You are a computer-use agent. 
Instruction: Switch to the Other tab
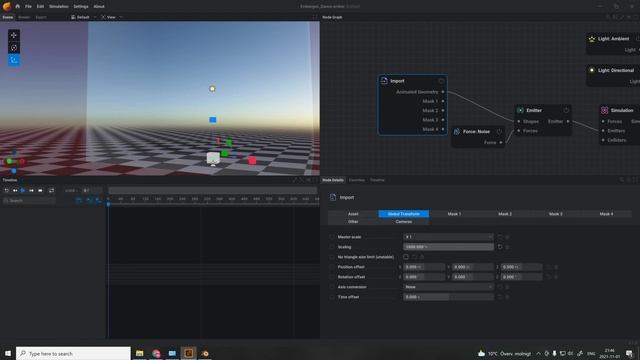point(353,222)
